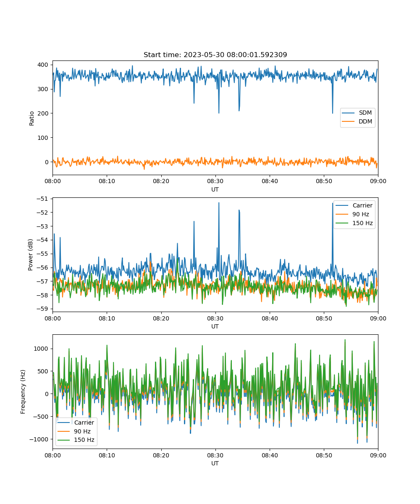Viewport: 420px width, 504px height.
Task: Click the SDM dip to 200 near 08:52
Action: coord(333,112)
